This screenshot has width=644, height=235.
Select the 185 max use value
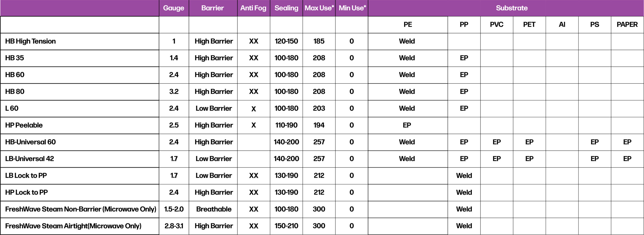pos(319,41)
